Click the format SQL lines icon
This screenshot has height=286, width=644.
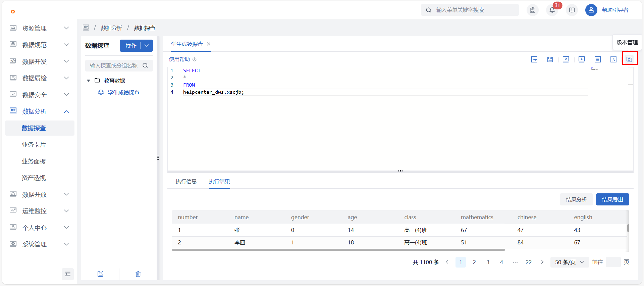click(598, 59)
